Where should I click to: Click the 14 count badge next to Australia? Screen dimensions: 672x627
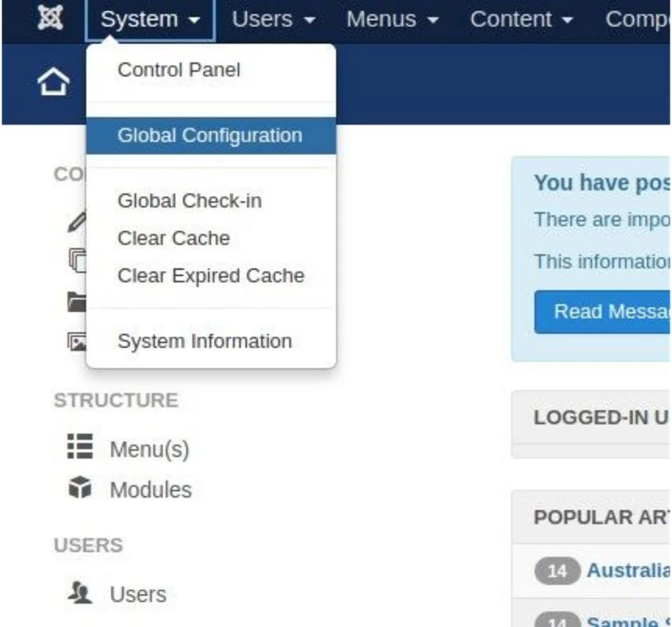coord(556,571)
